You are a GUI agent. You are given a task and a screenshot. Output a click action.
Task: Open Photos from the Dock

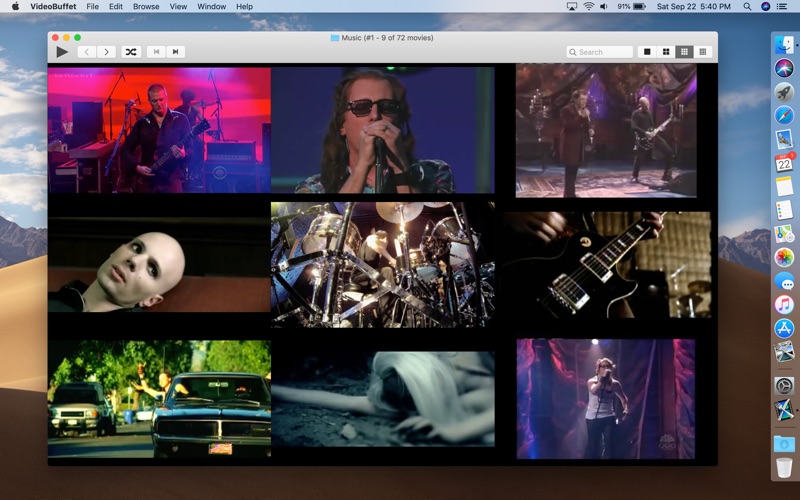784,257
